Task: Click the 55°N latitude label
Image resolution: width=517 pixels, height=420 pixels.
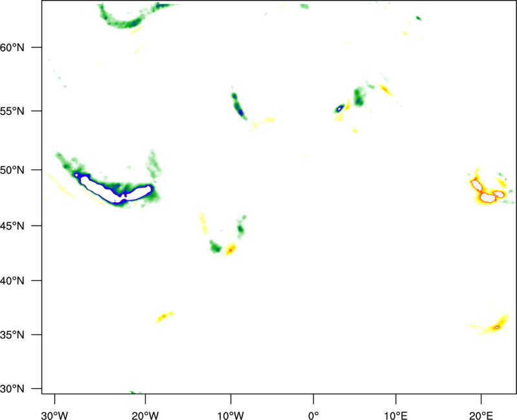Action: click(12, 111)
